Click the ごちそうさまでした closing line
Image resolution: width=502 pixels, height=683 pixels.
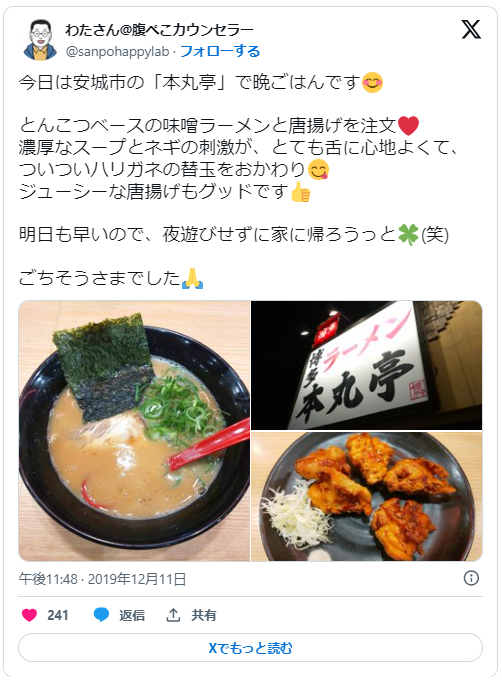pos(111,278)
